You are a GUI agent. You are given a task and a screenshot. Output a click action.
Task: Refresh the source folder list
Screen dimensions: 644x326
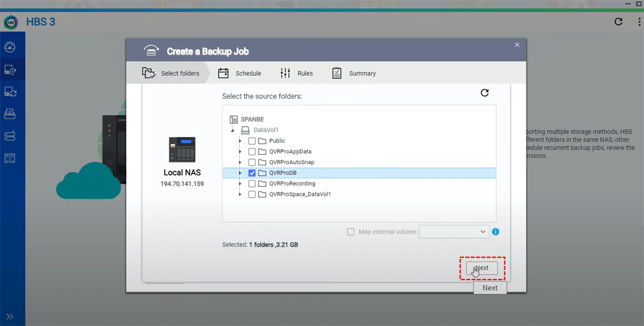[485, 93]
